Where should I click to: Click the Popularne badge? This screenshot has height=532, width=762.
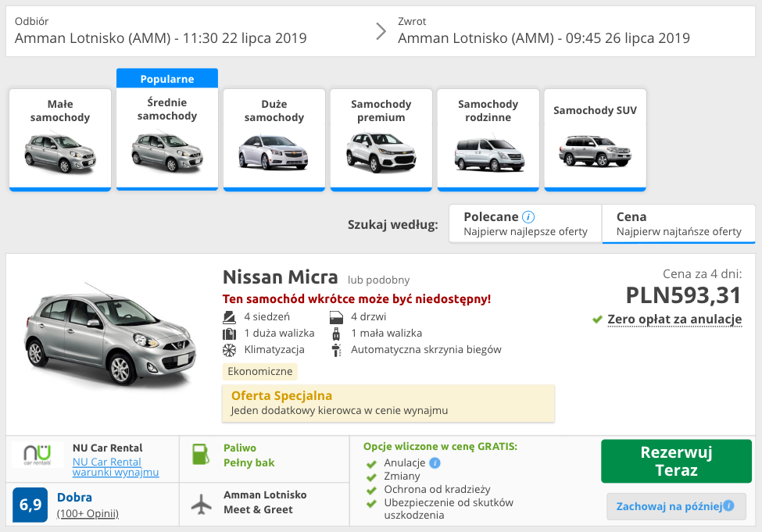(x=167, y=79)
